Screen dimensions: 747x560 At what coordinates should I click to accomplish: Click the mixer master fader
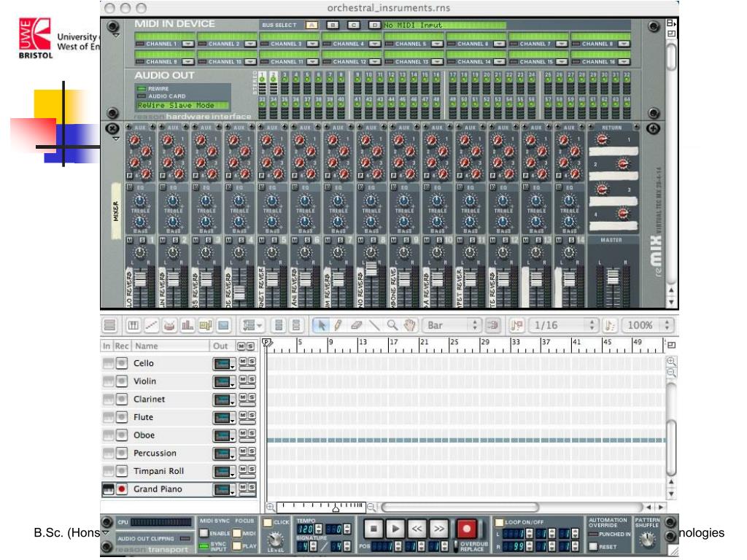[613, 276]
